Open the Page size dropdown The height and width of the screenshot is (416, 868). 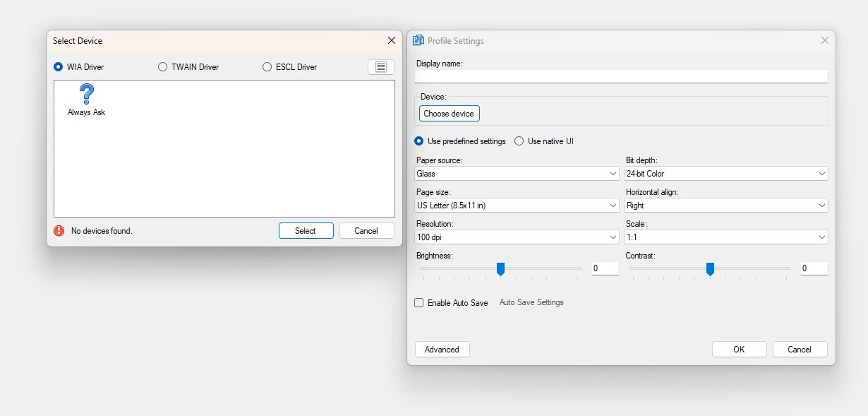[517, 206]
